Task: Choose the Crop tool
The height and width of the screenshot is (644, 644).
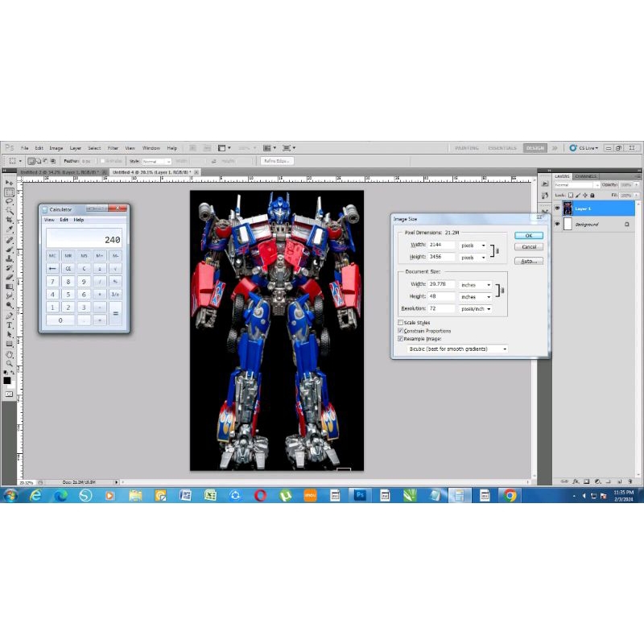Action: (10, 220)
